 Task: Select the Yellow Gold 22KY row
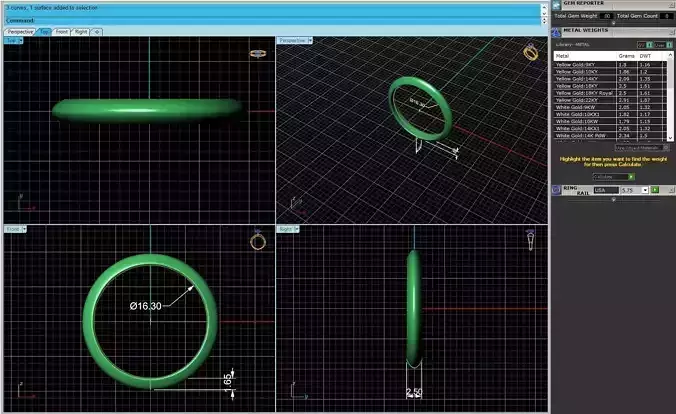(x=610, y=100)
